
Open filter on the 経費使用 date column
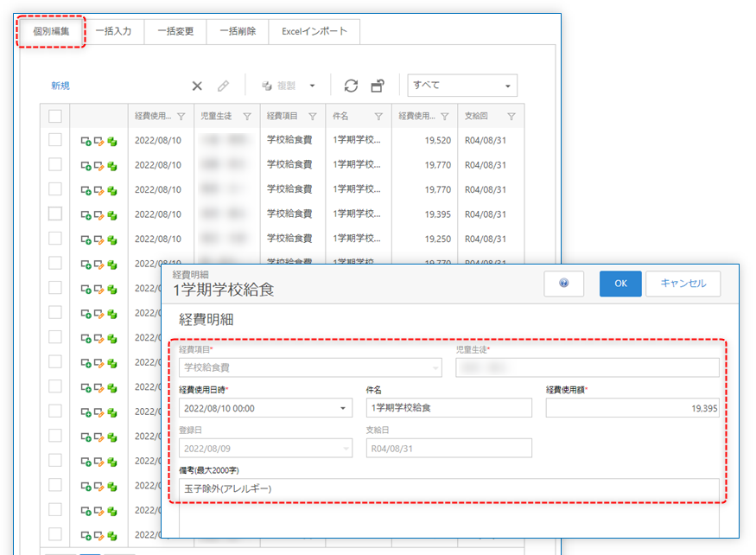tap(181, 117)
